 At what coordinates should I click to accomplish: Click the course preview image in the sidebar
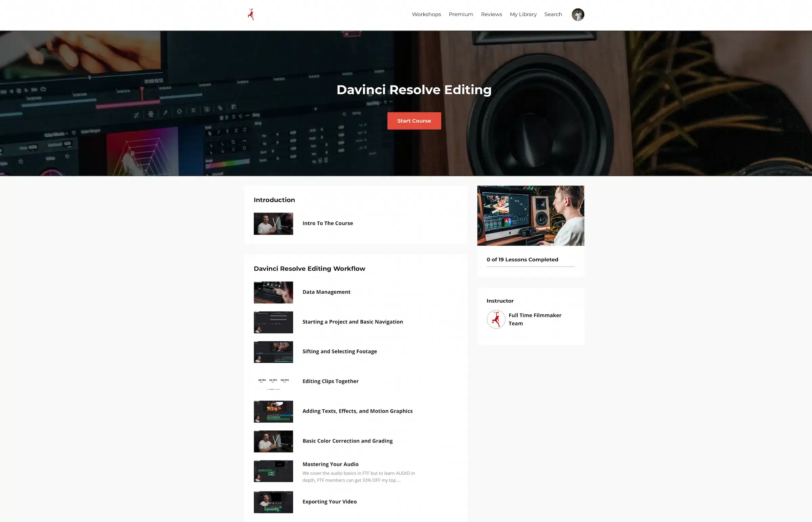pyautogui.click(x=531, y=215)
